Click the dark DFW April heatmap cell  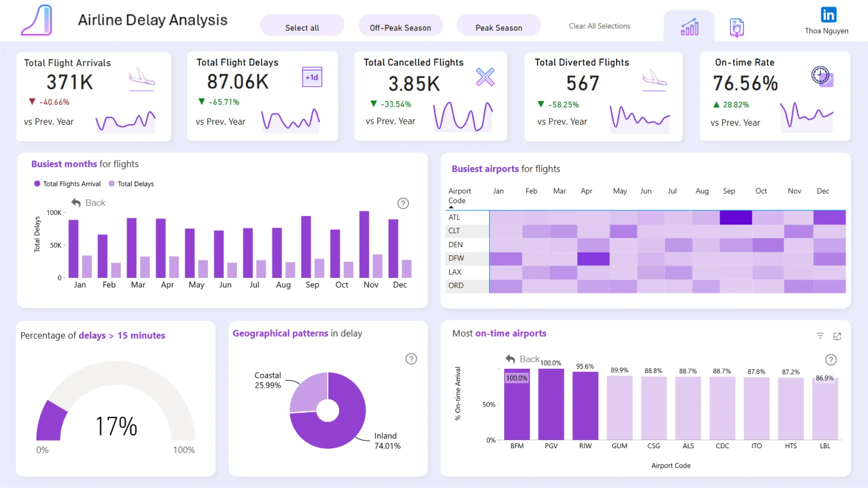(x=593, y=258)
